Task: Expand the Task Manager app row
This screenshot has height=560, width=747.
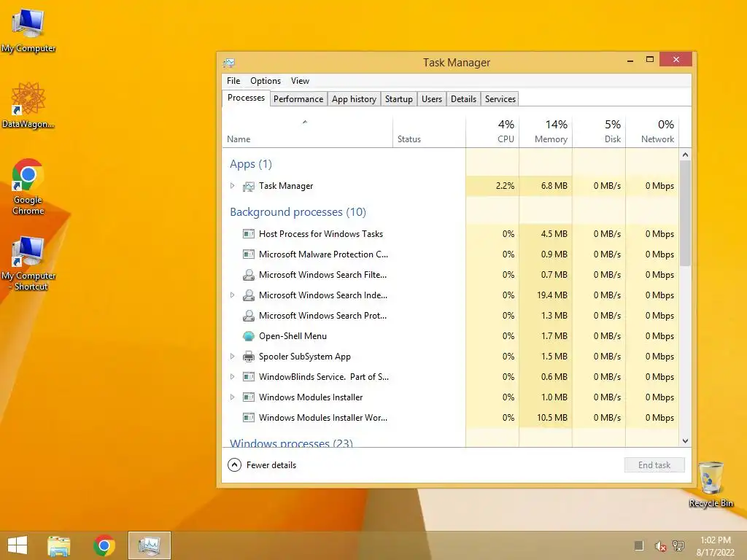Action: 233,186
